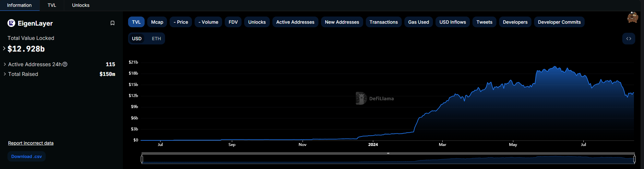Image resolution: width=644 pixels, height=169 pixels.
Task: Click the 115 active addresses value
Action: pos(110,64)
